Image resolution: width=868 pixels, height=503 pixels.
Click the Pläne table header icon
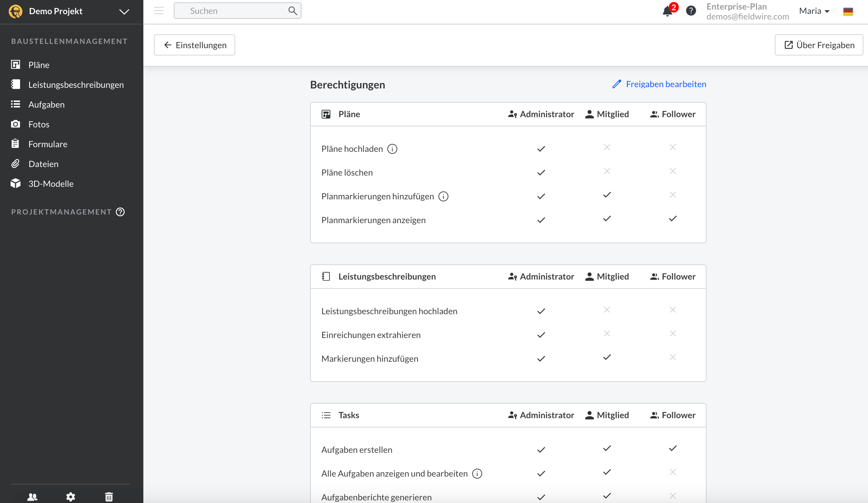(326, 114)
